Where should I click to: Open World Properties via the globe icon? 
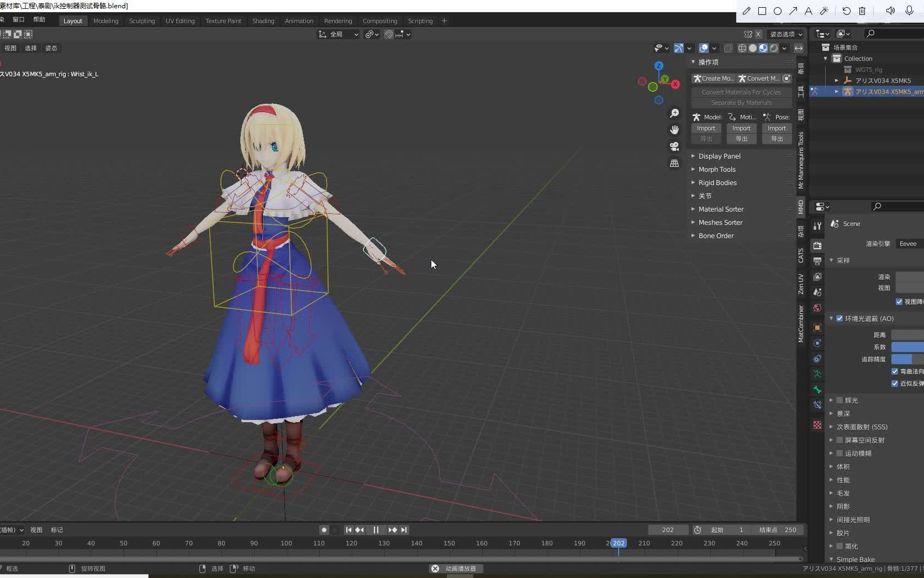(818, 308)
